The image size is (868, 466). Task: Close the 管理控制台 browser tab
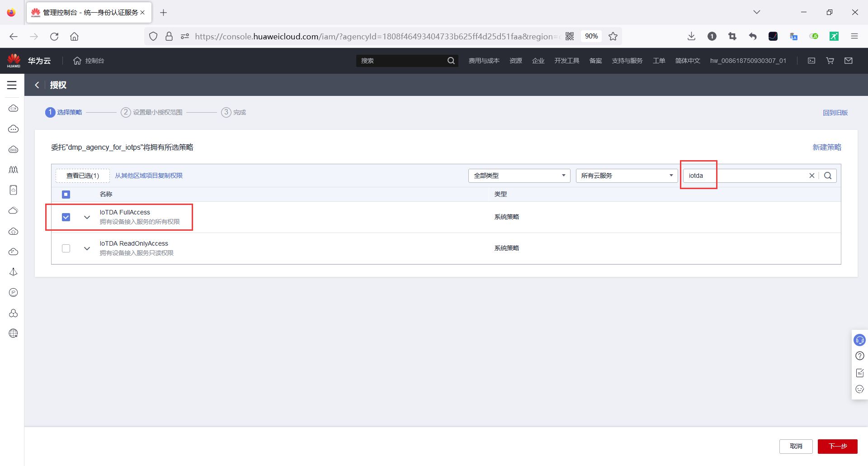[x=142, y=13]
